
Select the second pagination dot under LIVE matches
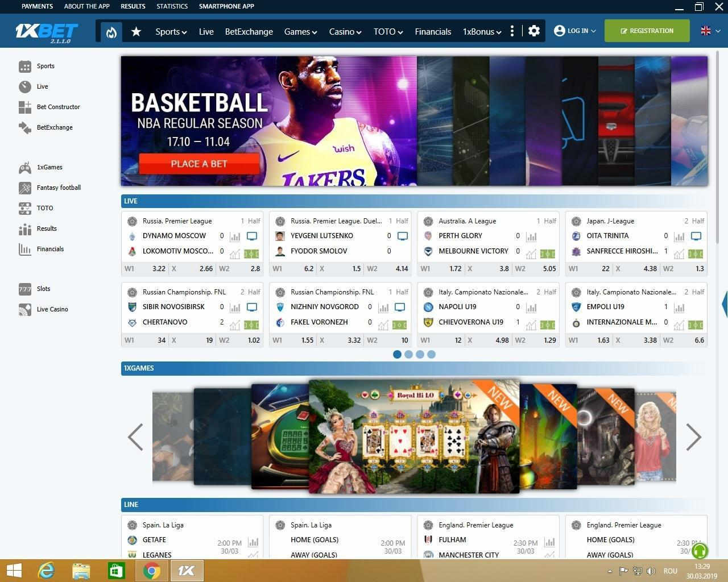(408, 354)
